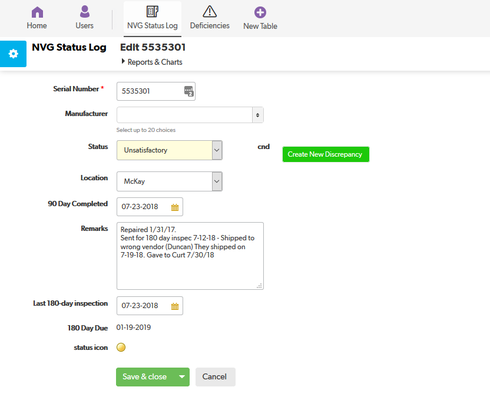Click inside the Remarks text area

(190, 256)
